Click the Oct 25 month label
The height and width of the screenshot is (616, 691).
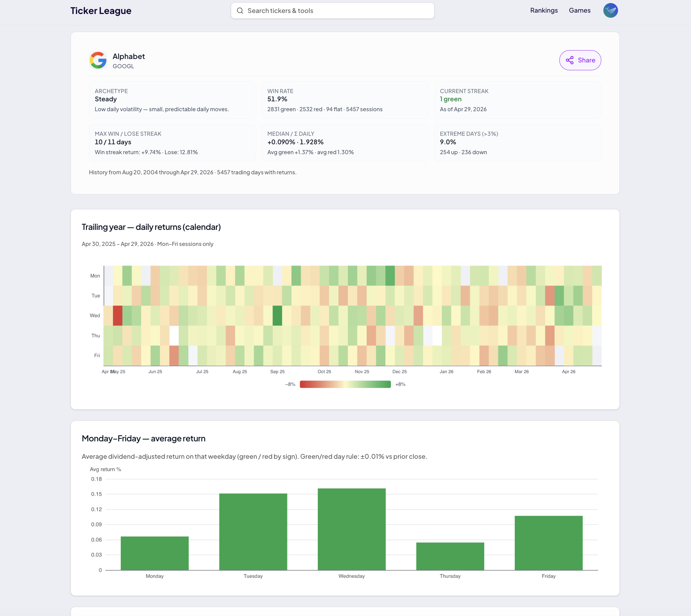coord(324,372)
